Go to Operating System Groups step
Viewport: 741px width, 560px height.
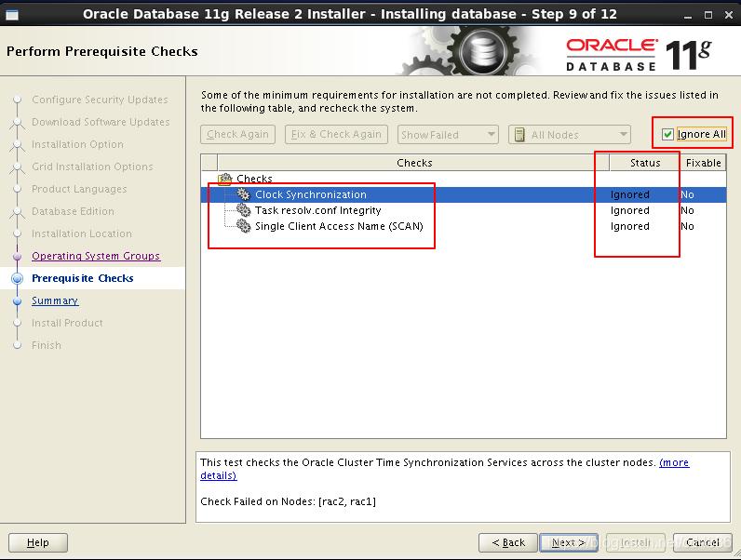[96, 256]
